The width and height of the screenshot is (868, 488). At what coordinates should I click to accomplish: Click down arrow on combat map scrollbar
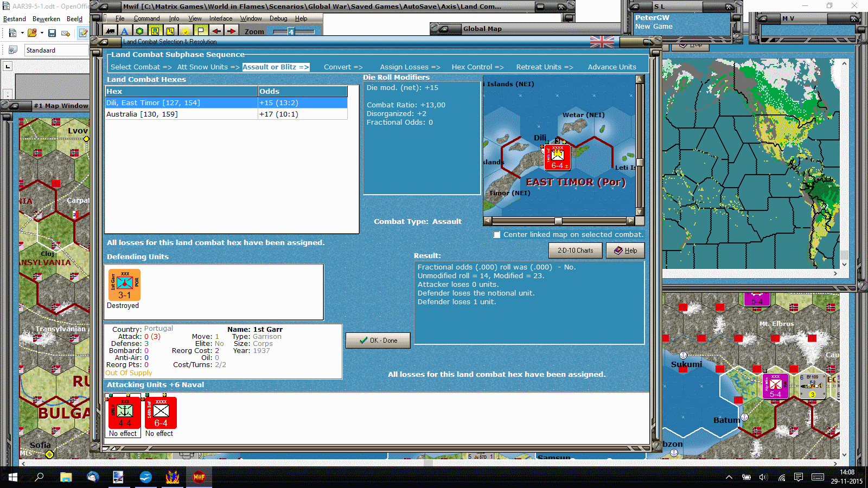(x=640, y=212)
